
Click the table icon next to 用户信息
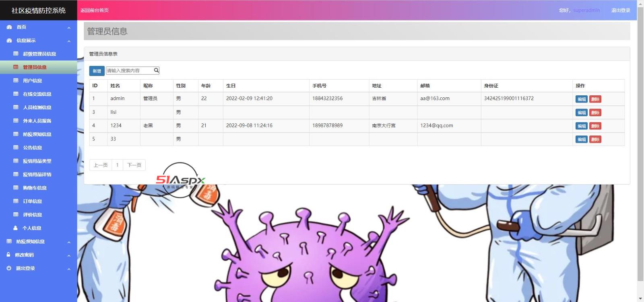pos(16,80)
